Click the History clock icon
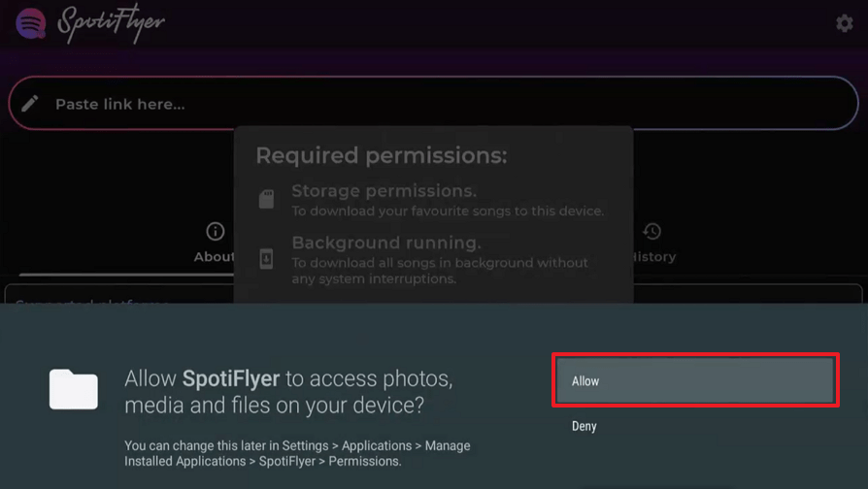The height and width of the screenshot is (489, 868). tap(652, 231)
